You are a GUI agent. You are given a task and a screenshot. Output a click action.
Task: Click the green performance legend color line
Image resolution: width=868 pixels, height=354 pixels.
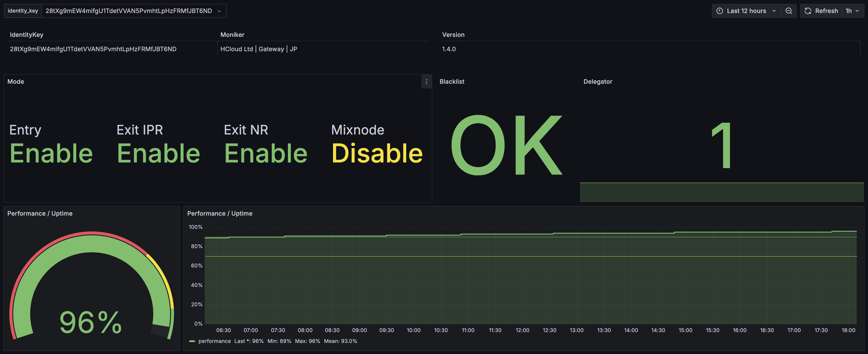click(192, 341)
